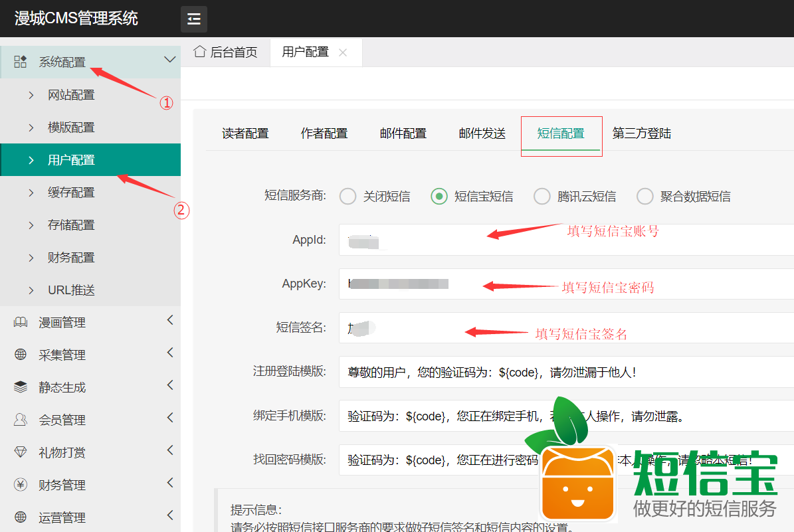Expand the 运营管理 menu arrow

pos(170,515)
